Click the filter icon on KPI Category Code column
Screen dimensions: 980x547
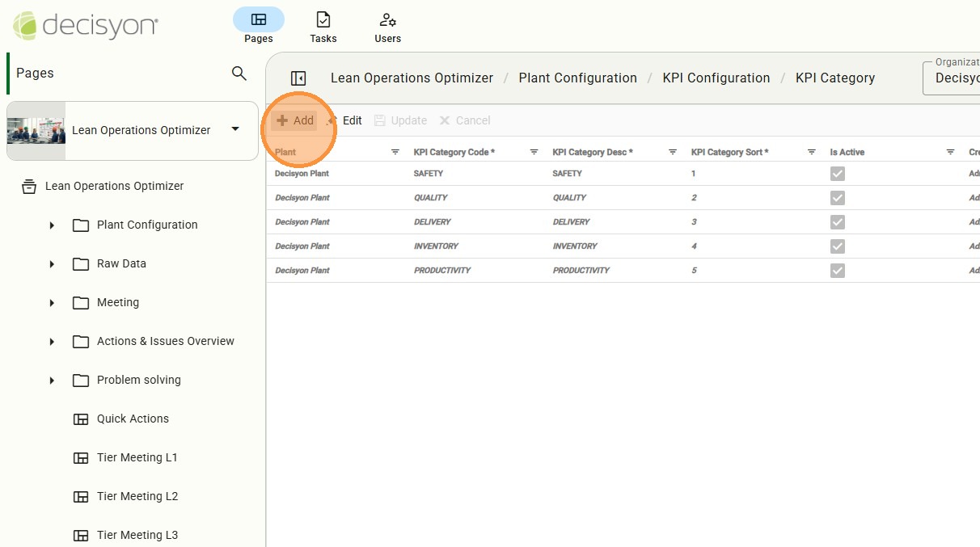click(x=534, y=152)
